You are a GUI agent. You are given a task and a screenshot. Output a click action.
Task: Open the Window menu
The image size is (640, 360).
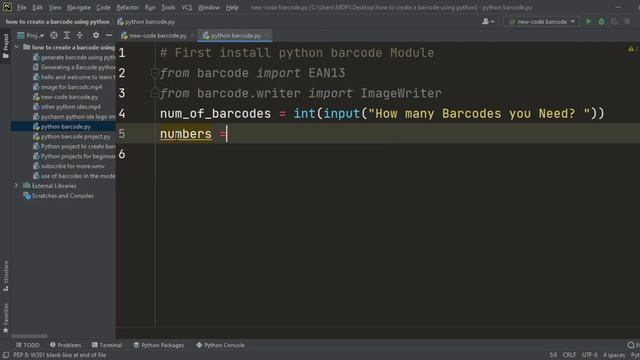[209, 7]
